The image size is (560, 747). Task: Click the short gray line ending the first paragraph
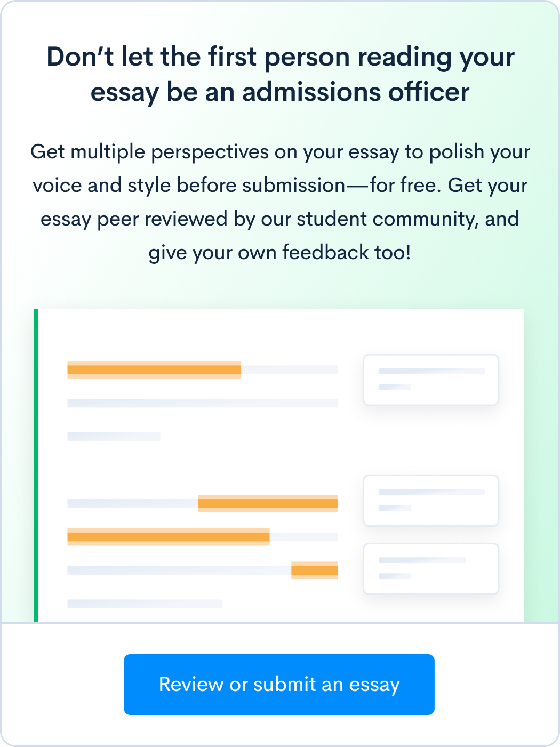[114, 436]
